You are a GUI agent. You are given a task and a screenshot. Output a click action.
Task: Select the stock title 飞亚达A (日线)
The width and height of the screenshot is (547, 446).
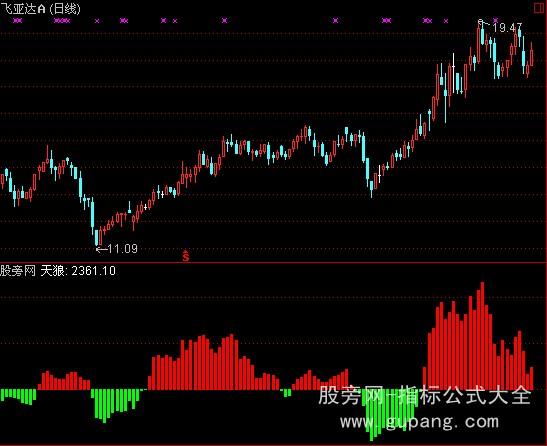click(40, 8)
